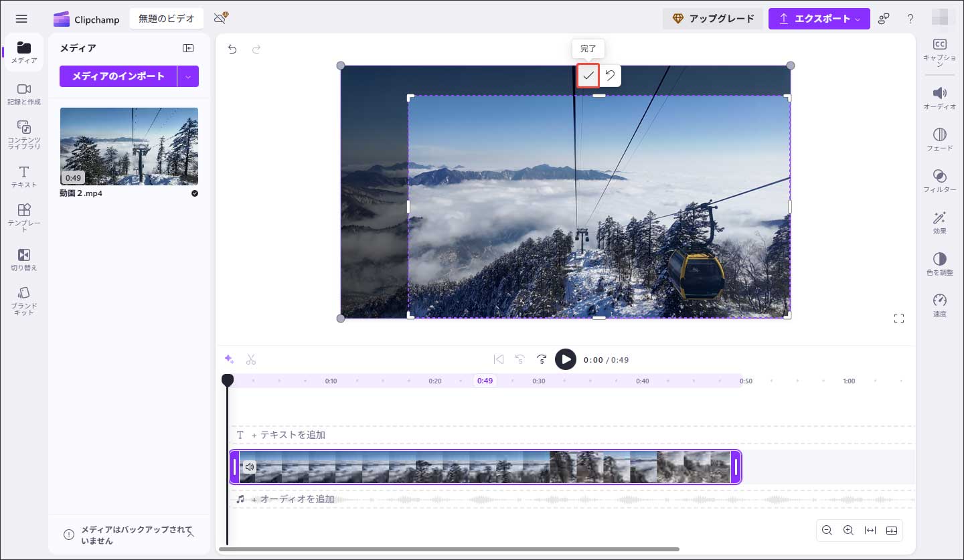The height and width of the screenshot is (560, 964).
Task: Confirm the crop with the 完了 checkmark
Action: [588, 76]
